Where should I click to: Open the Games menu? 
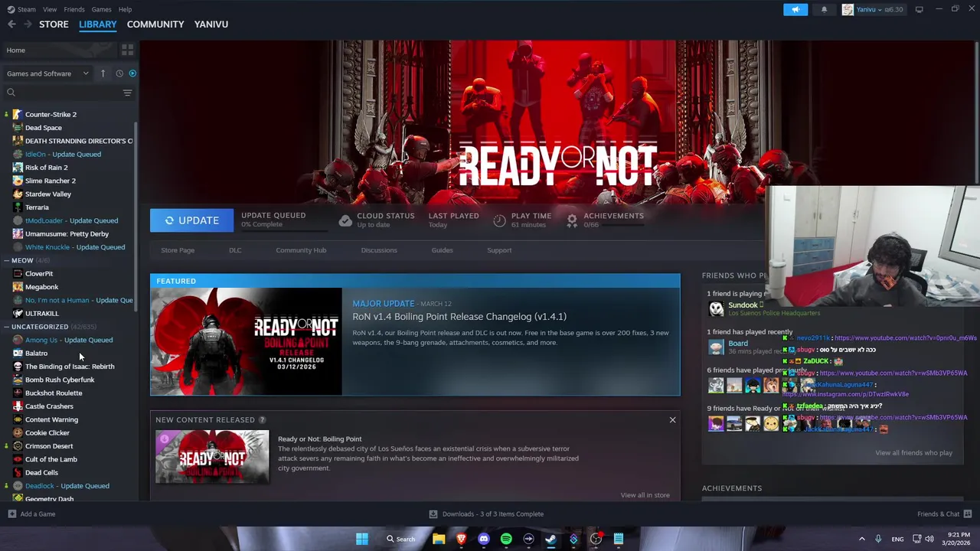[x=101, y=9]
